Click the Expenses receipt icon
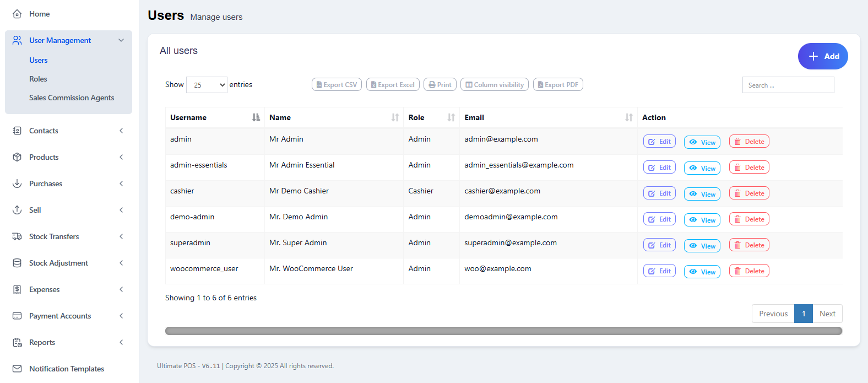 [x=17, y=289]
